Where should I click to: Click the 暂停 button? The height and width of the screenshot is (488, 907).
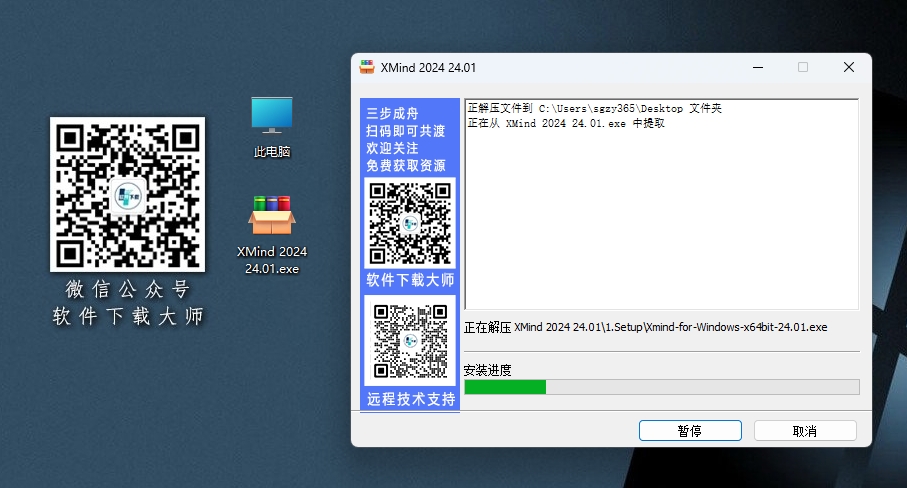690,431
